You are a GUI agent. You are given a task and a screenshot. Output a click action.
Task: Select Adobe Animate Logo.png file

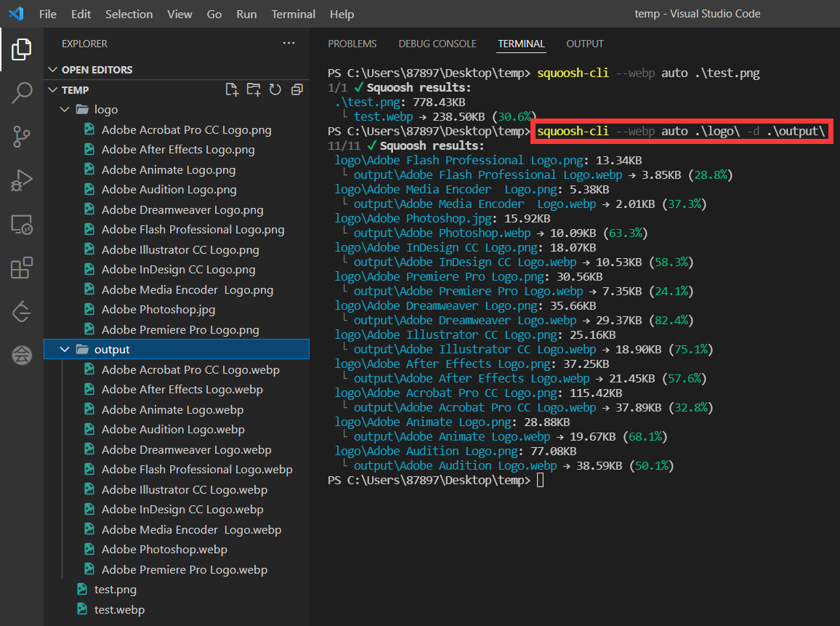(168, 170)
